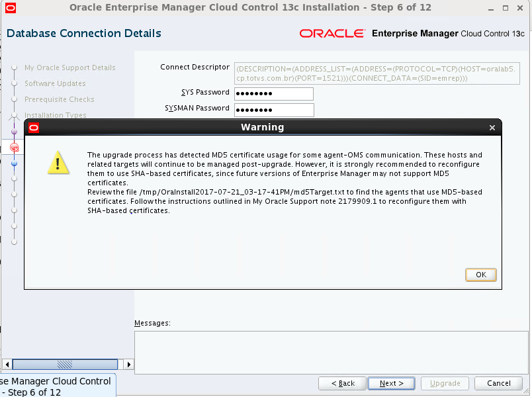Click the SYSMAN Password field
Screen dimensions: 532x397
274,110
